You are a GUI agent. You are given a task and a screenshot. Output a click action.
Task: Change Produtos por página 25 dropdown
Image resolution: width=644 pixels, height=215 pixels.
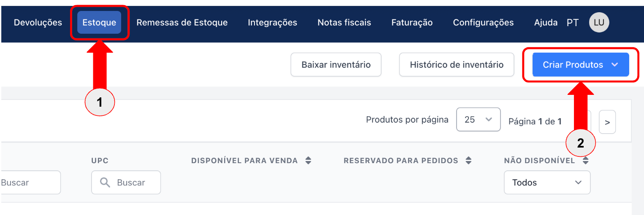478,120
